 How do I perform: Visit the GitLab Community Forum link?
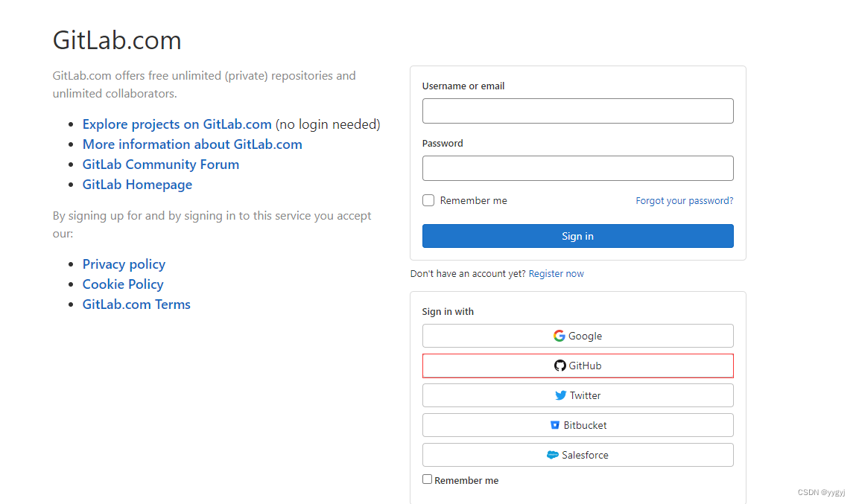(x=160, y=165)
